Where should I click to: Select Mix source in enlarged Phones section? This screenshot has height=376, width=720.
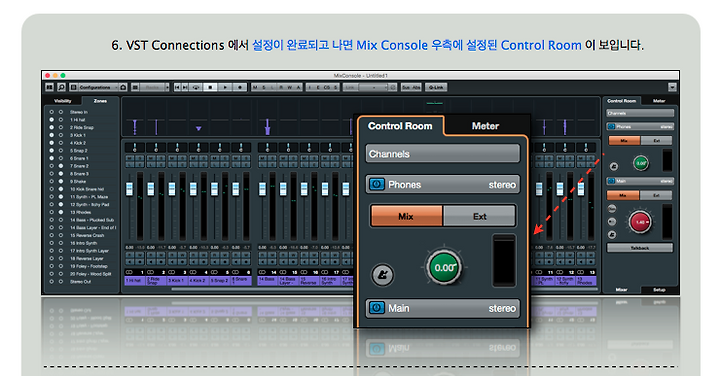point(406,216)
